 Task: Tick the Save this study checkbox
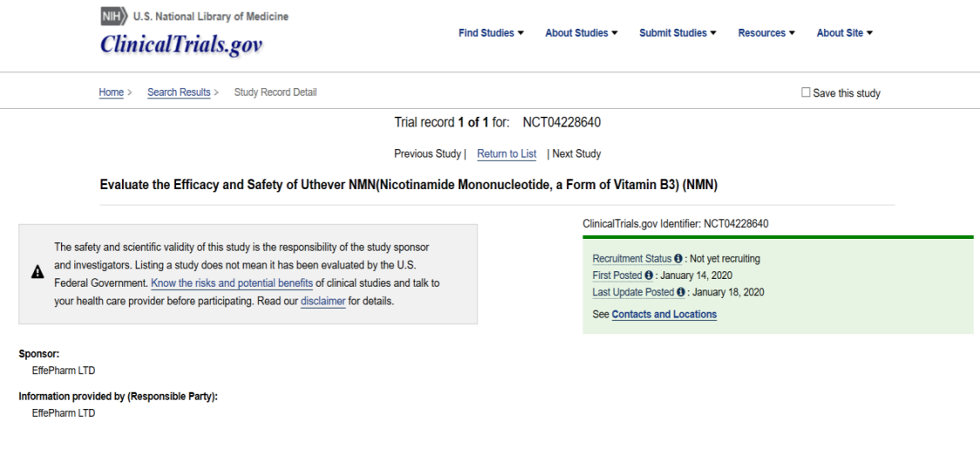806,92
